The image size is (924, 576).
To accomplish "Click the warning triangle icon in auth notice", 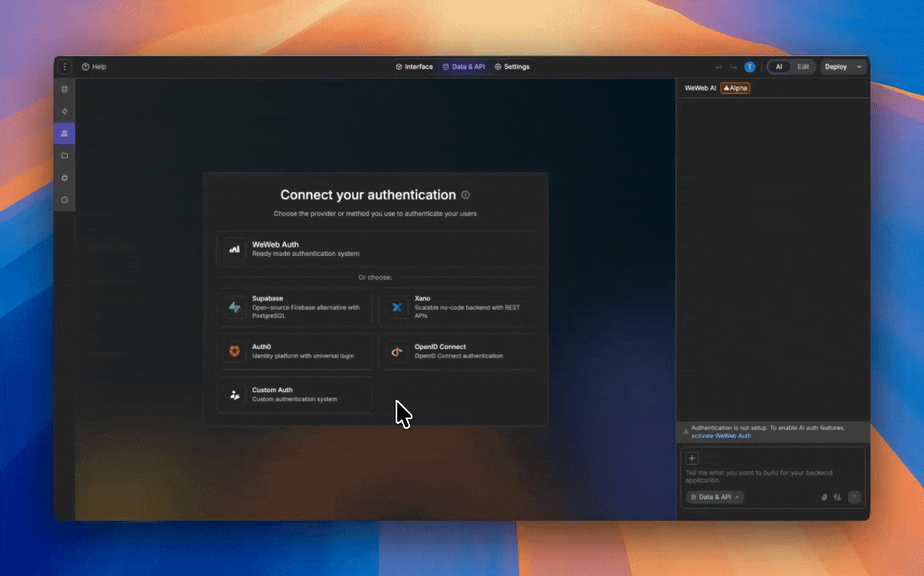I will (685, 431).
